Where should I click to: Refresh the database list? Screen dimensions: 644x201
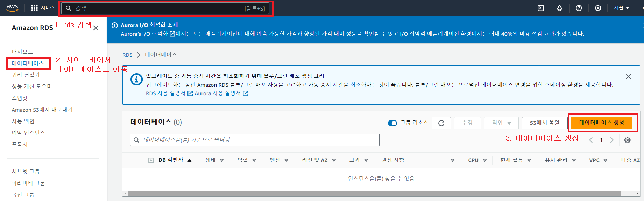tap(441, 123)
